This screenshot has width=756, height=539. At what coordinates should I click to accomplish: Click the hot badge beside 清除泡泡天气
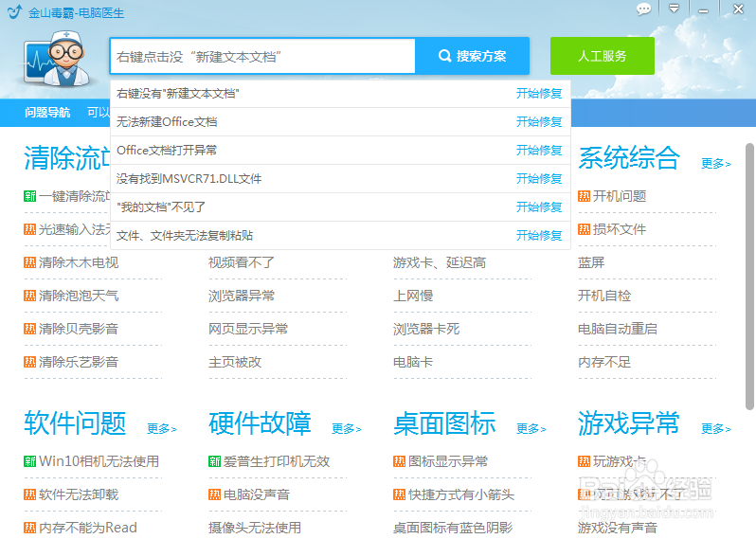pyautogui.click(x=30, y=296)
